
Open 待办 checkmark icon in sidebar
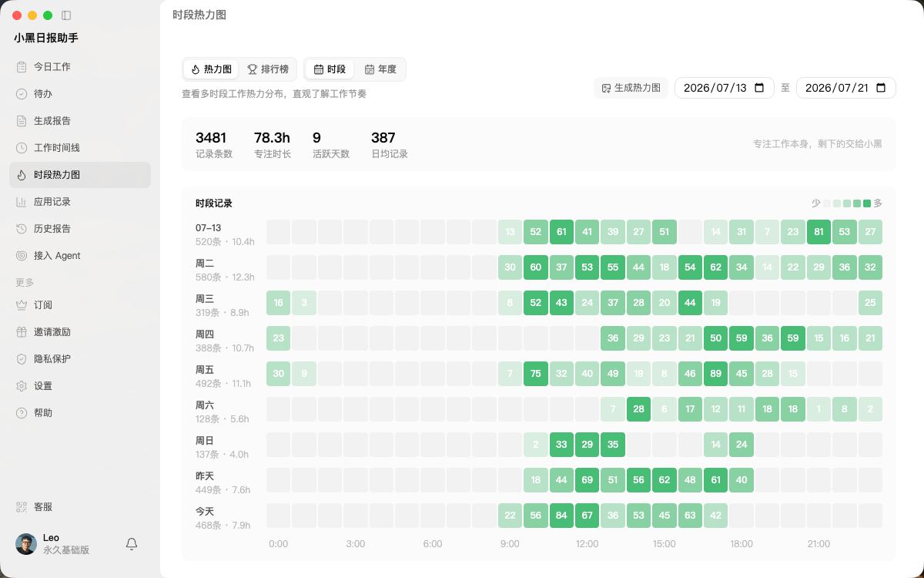[x=22, y=94]
